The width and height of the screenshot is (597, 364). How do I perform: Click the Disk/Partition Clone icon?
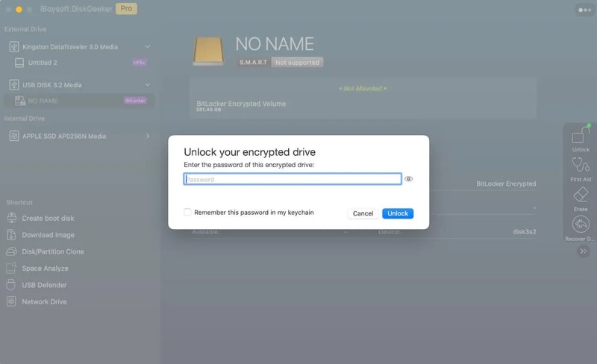[11, 251]
